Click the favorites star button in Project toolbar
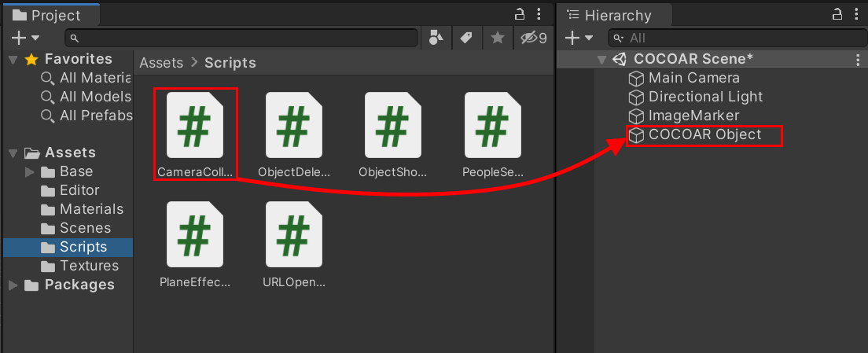Screen dimensions: 868x353 tap(498, 38)
